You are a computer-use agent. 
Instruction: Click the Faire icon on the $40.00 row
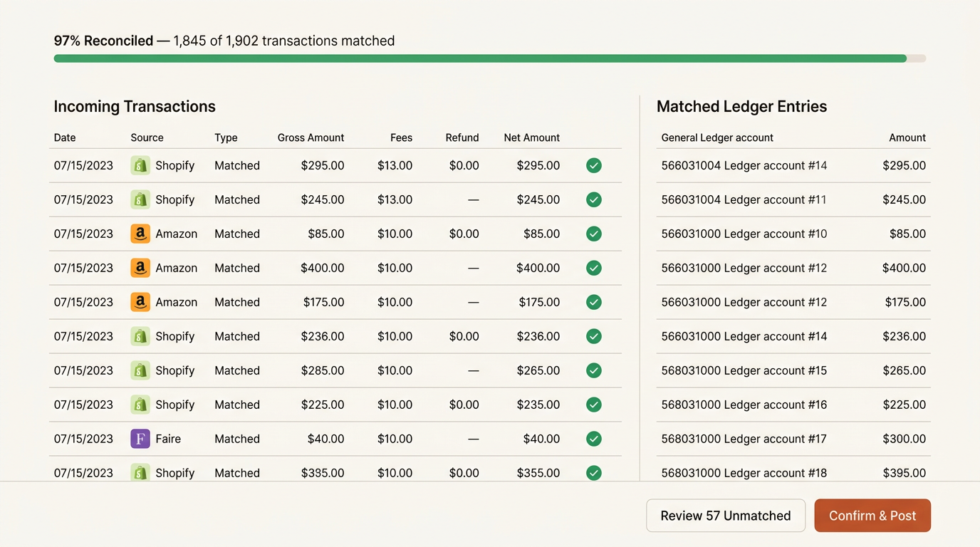tap(140, 439)
